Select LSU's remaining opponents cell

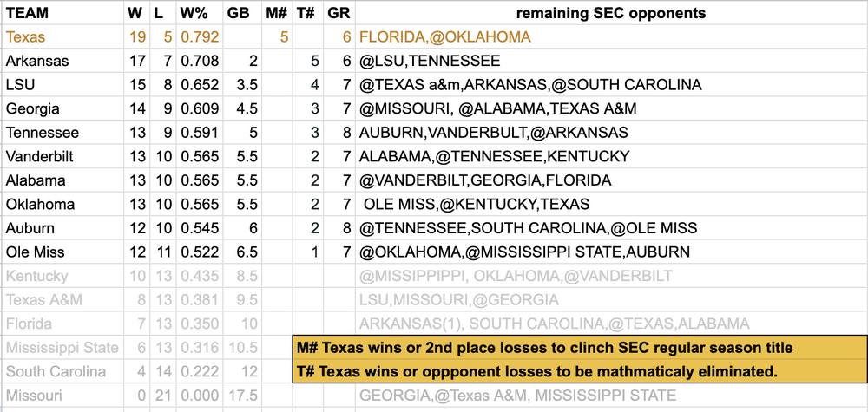tap(530, 85)
